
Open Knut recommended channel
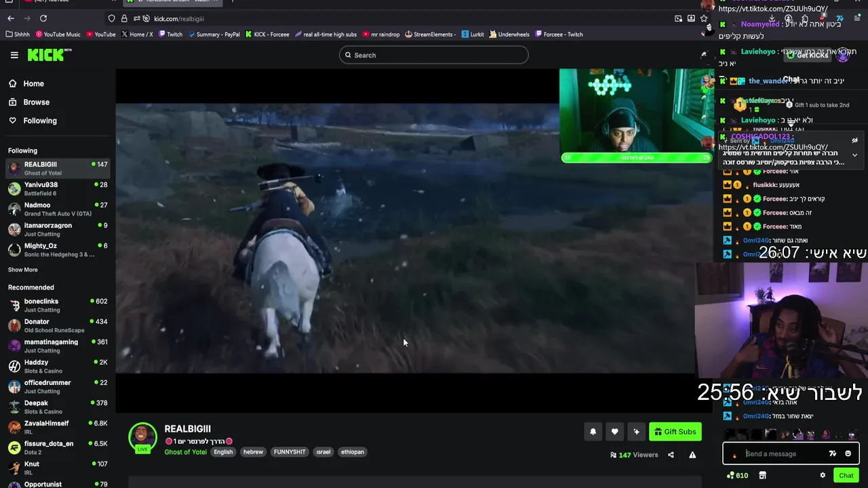pos(57,468)
